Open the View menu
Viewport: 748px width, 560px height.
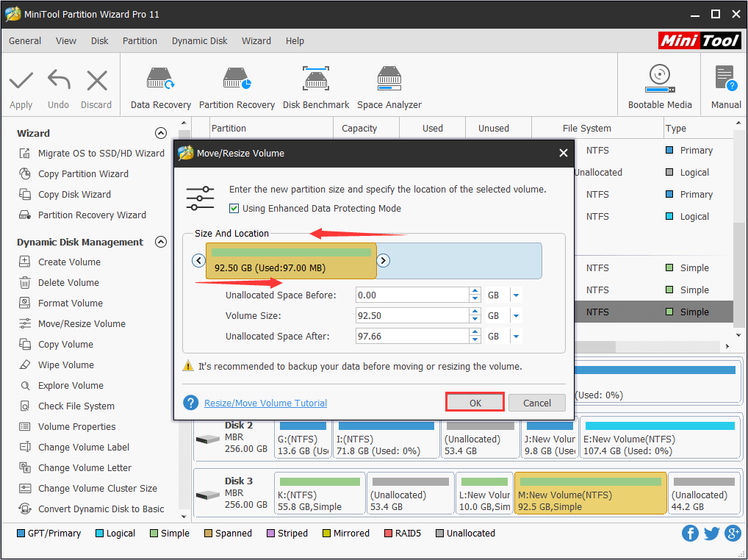(x=66, y=40)
